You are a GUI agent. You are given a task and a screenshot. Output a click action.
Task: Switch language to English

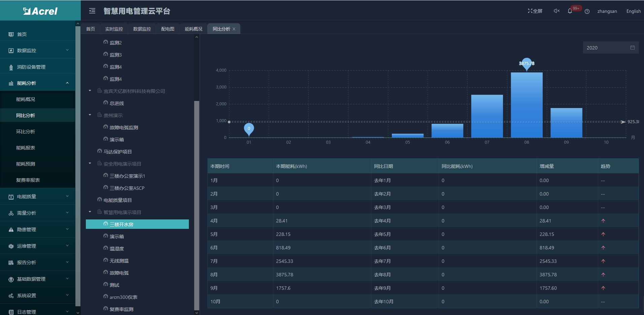[x=633, y=11]
